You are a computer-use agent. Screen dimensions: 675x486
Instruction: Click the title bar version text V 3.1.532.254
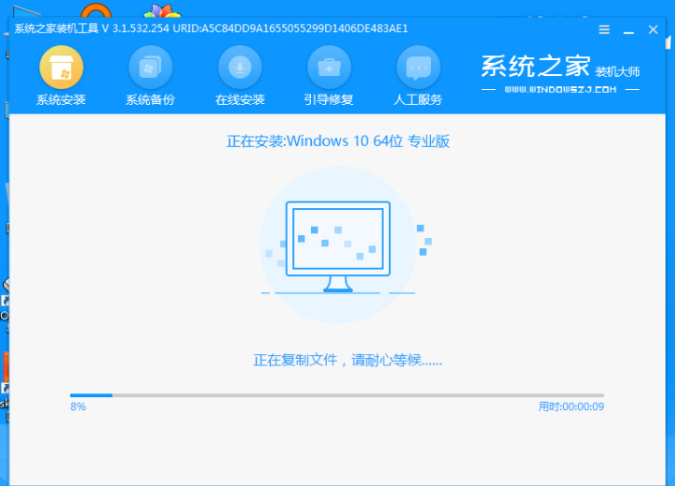(136, 29)
